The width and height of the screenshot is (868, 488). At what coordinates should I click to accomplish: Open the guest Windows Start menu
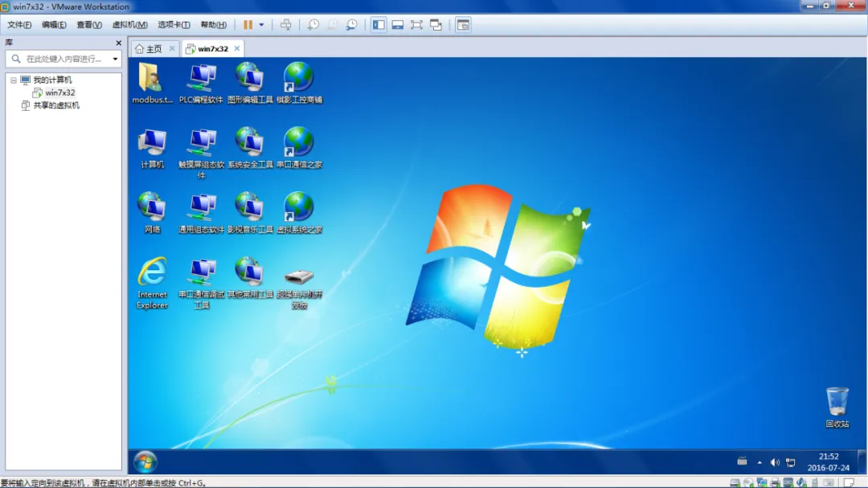[x=145, y=462]
